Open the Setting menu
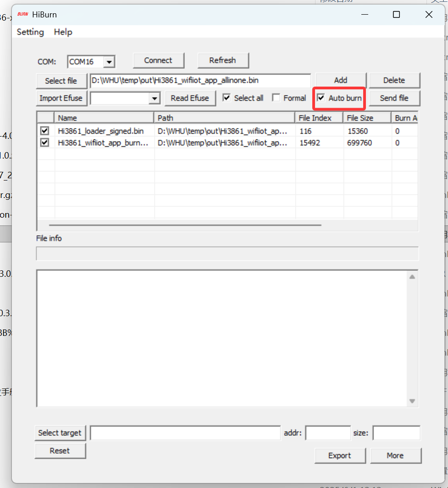448x488 pixels. pos(30,32)
